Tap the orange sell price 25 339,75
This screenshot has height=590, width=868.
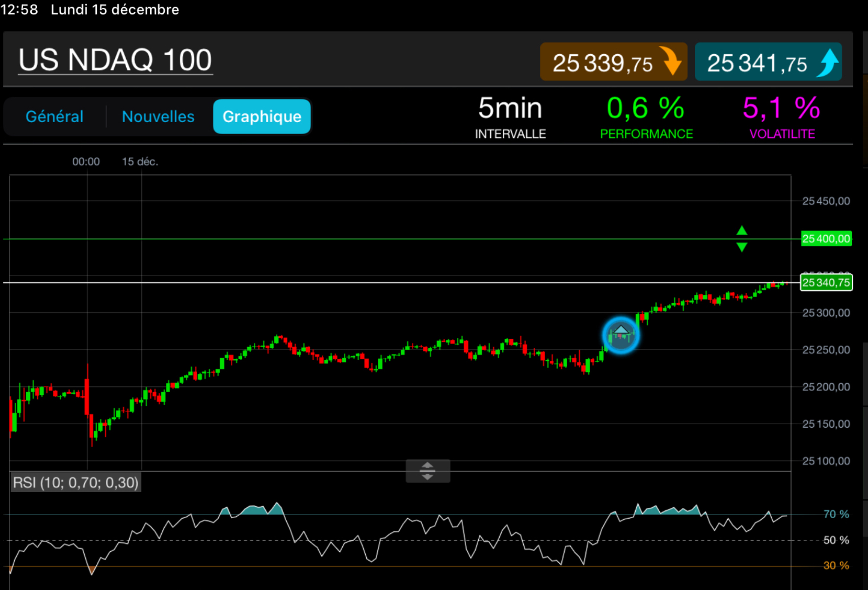pyautogui.click(x=614, y=62)
